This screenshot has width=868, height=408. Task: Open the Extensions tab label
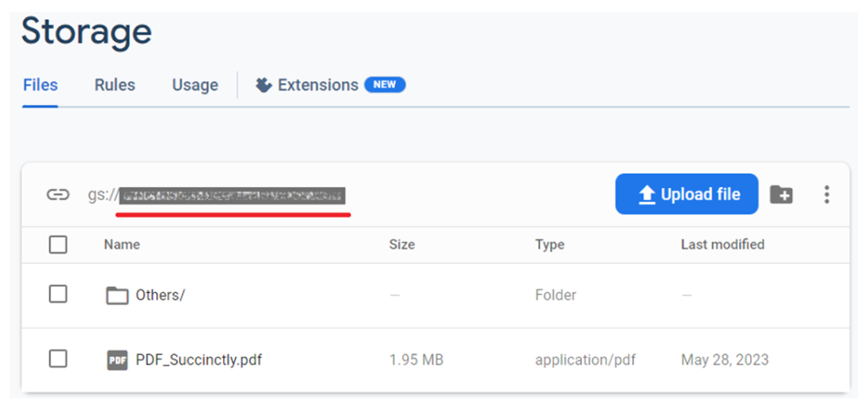click(318, 85)
